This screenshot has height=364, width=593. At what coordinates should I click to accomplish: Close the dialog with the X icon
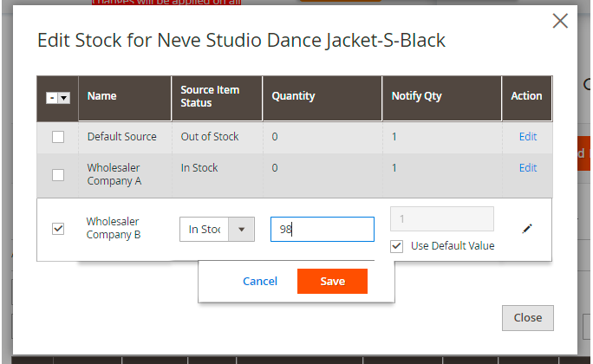click(x=560, y=21)
